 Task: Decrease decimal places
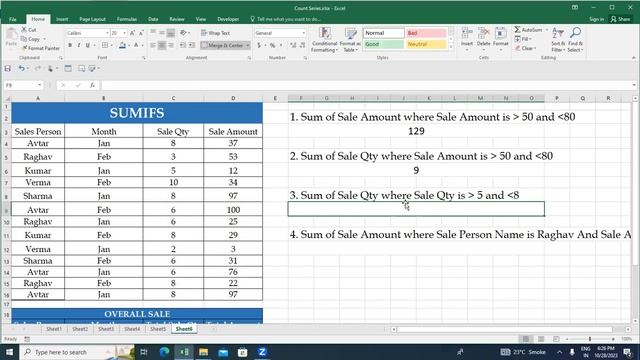pos(302,45)
